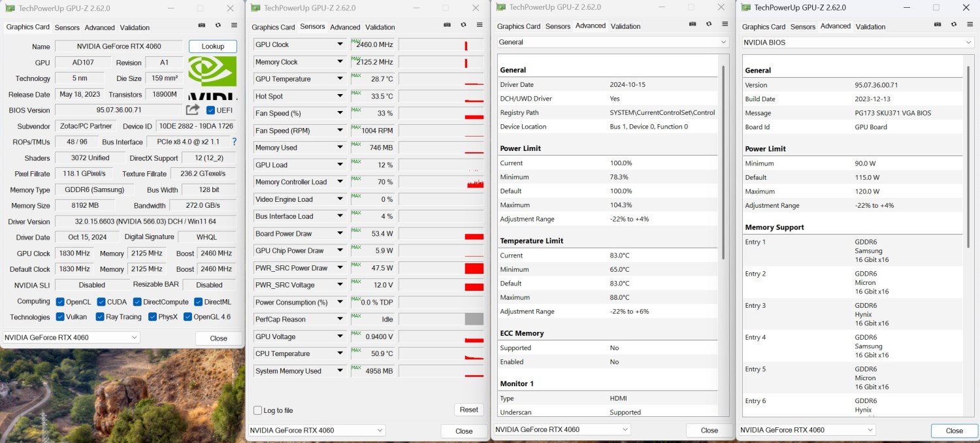
Task: Switch to the Validation tab in the Sensors window
Action: [380, 27]
